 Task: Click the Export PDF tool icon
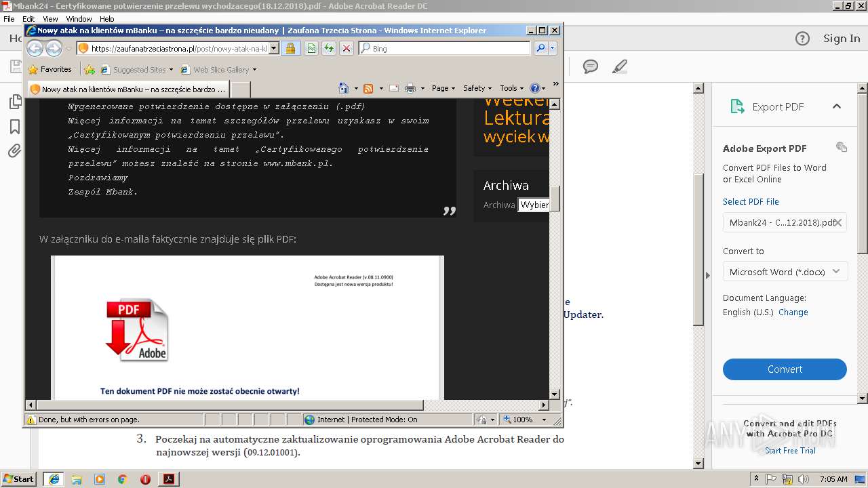(x=737, y=106)
